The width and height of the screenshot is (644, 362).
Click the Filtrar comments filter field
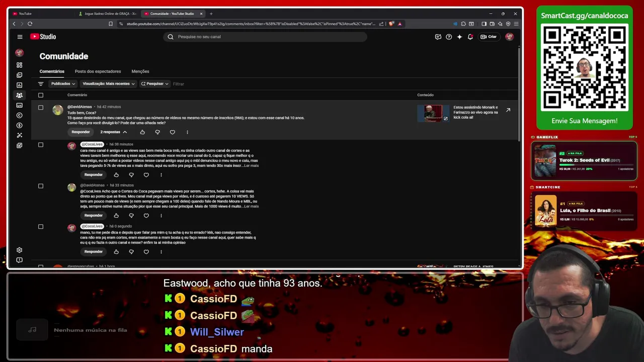[179, 84]
